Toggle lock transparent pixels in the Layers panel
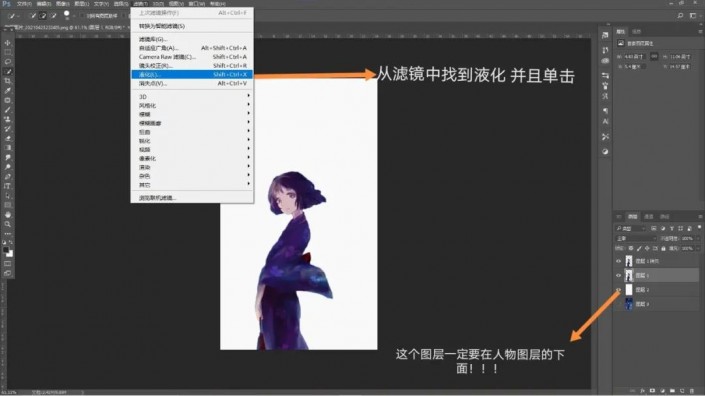The height and width of the screenshot is (396, 705). point(631,248)
